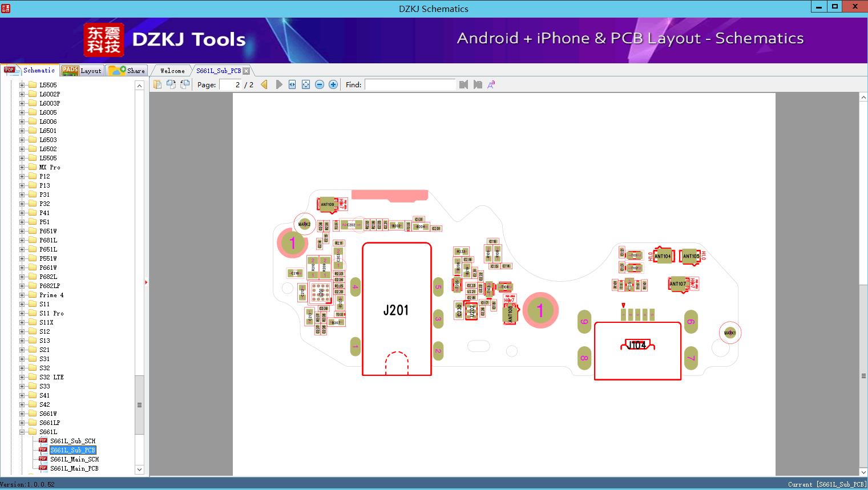The width and height of the screenshot is (868, 490).
Task: Select the P651W folder
Action: (x=48, y=231)
